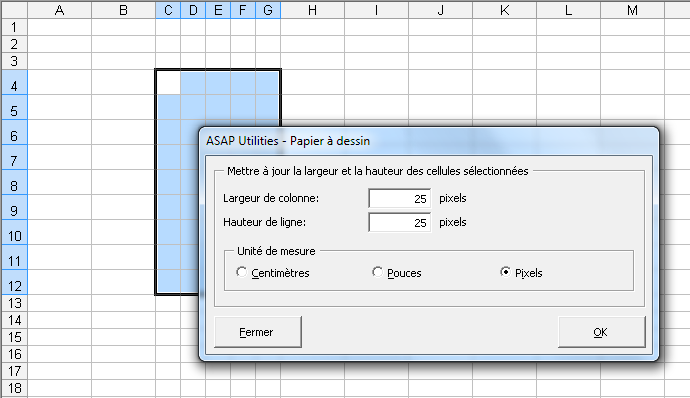
Task: Select row 12 header
Action: point(15,282)
